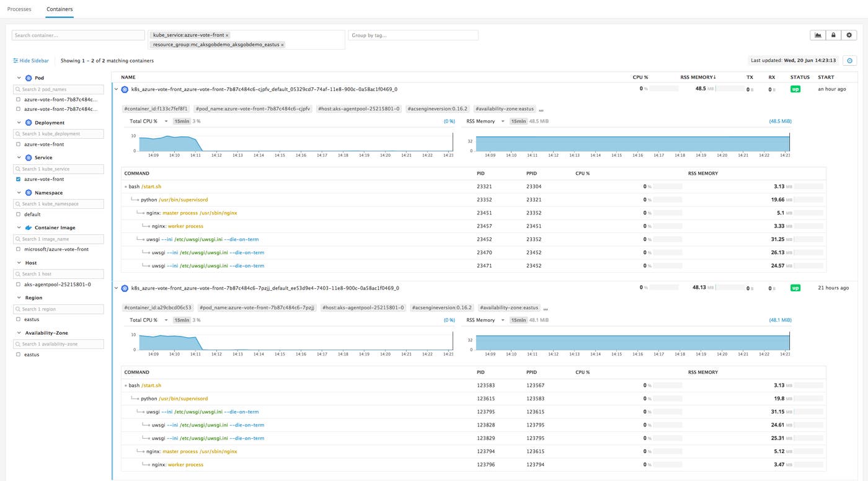Viewport: 868px width, 481px height.
Task: Remove the kube_service:azure-vote-front filter tag
Action: click(227, 35)
